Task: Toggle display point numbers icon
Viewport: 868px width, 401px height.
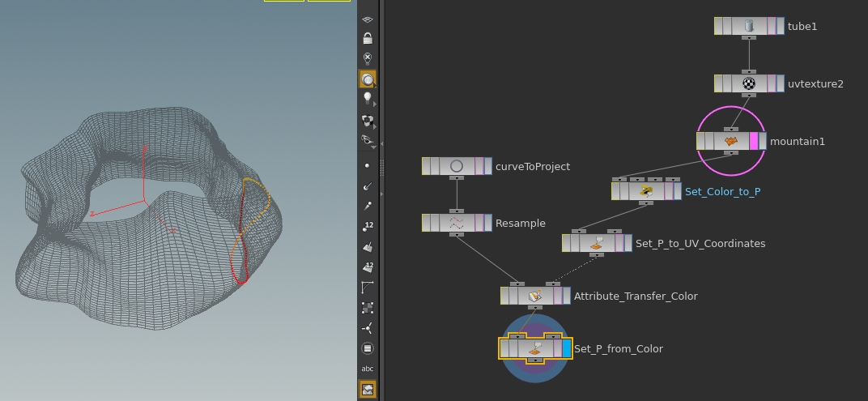Action: 368,227
